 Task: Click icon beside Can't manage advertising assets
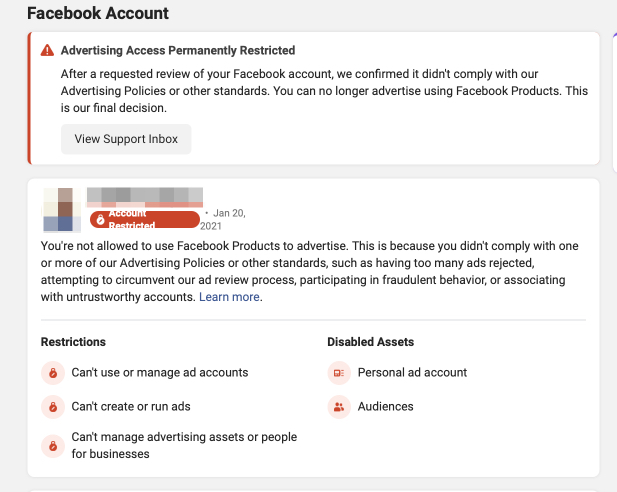click(x=50, y=445)
